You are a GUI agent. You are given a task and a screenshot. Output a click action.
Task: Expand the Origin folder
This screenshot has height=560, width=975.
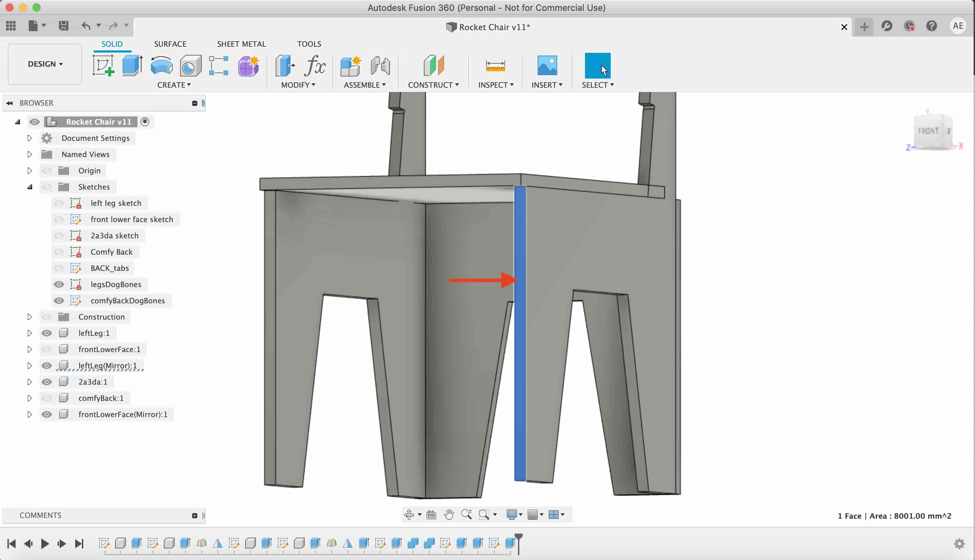tap(29, 170)
